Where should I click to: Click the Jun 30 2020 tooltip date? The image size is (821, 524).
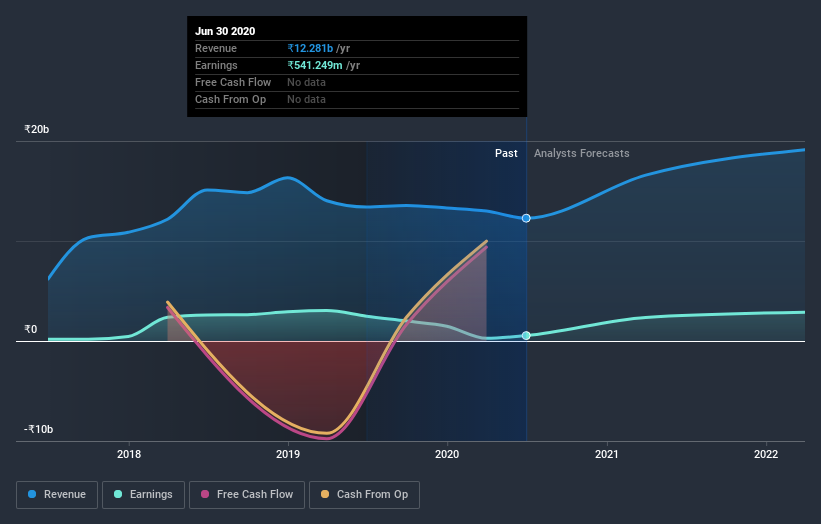(x=225, y=31)
